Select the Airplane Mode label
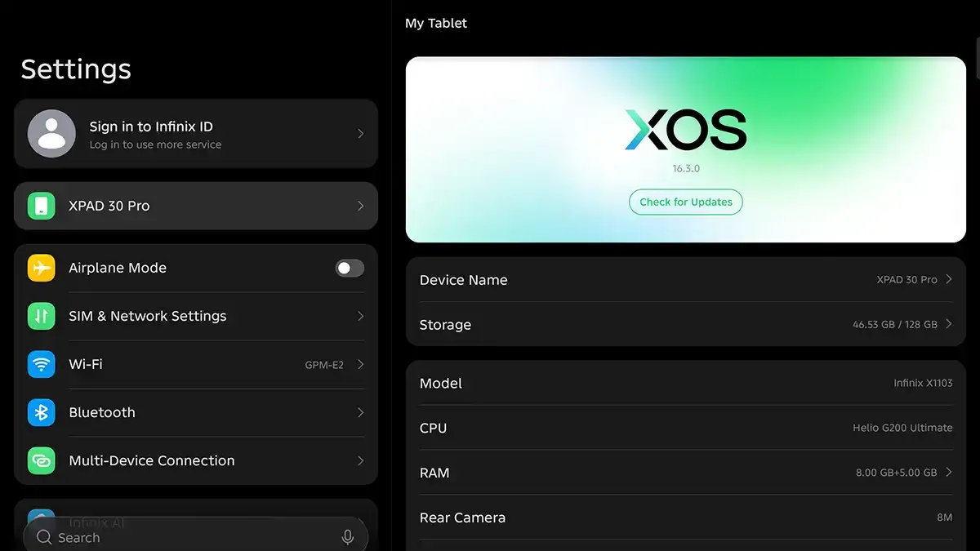This screenshot has height=551, width=980. [118, 268]
